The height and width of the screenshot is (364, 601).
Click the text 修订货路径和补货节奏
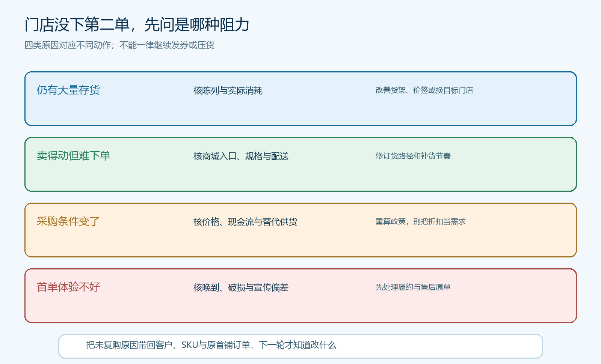(413, 156)
